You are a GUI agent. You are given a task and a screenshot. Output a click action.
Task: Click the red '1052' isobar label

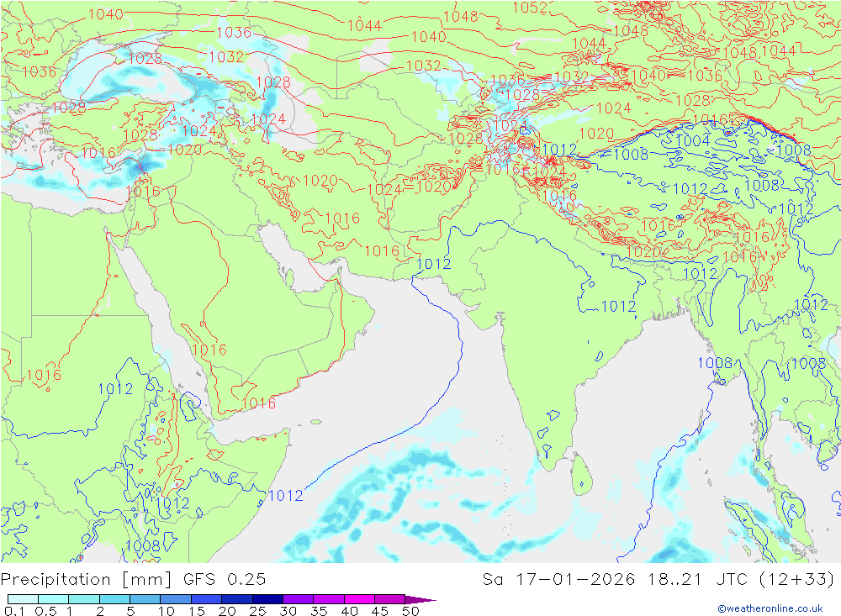pos(530,7)
